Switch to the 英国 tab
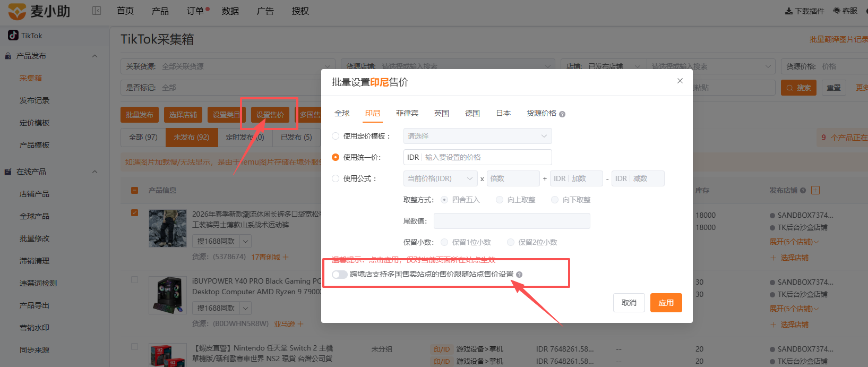The image size is (868, 367). tap(442, 113)
